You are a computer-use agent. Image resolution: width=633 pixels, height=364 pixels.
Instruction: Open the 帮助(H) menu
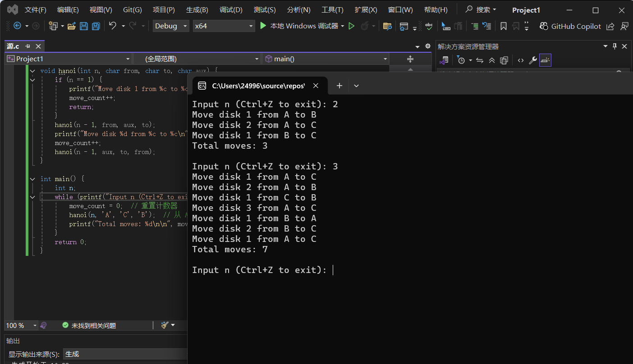436,9
